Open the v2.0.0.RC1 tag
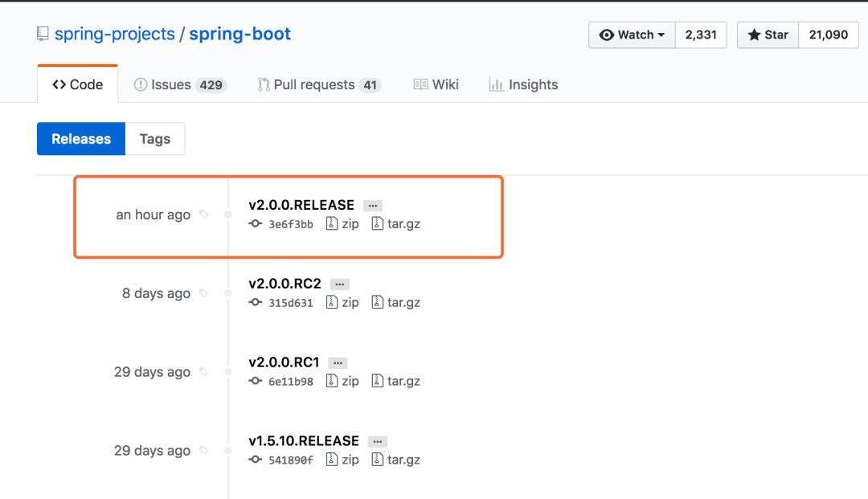This screenshot has height=499, width=868. tap(284, 362)
